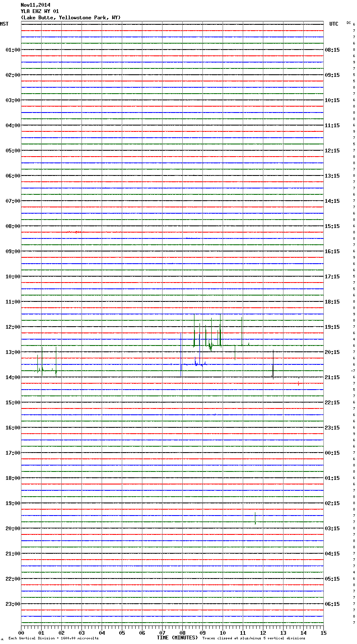Click the traces clipped footnote text
This screenshot has height=644, width=357.
254,639
